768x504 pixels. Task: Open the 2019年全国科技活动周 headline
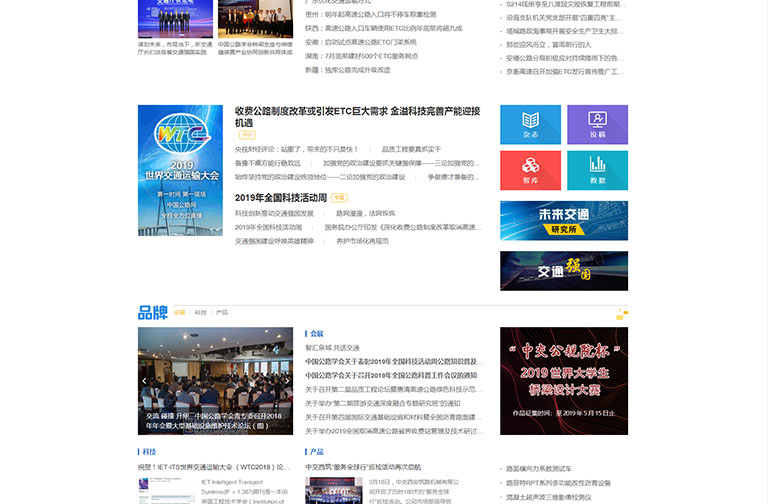tap(281, 198)
